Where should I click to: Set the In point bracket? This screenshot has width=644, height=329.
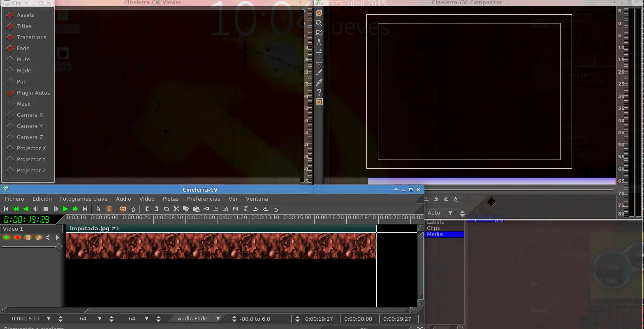pyautogui.click(x=147, y=209)
